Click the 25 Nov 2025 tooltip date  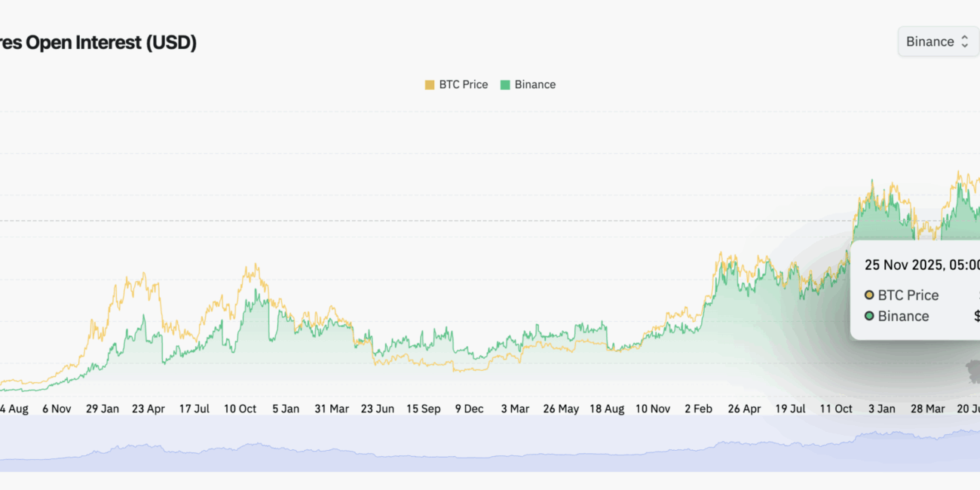coord(921,265)
